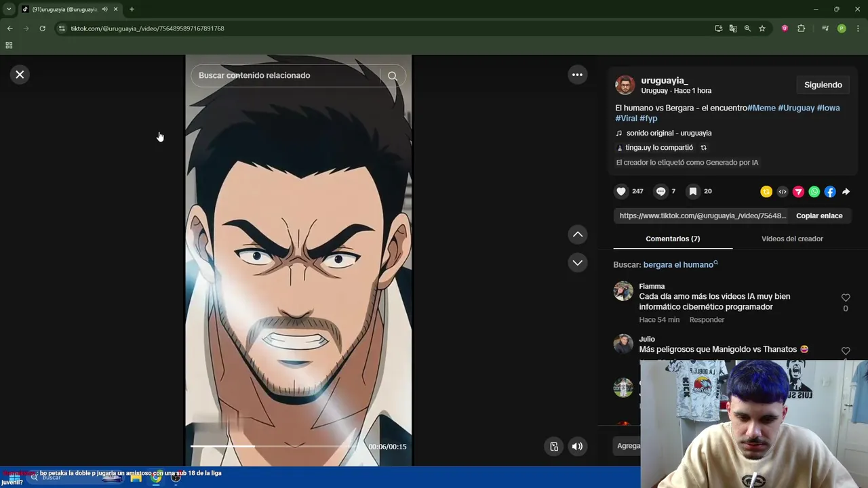Go to next video with down chevron

(x=578, y=262)
